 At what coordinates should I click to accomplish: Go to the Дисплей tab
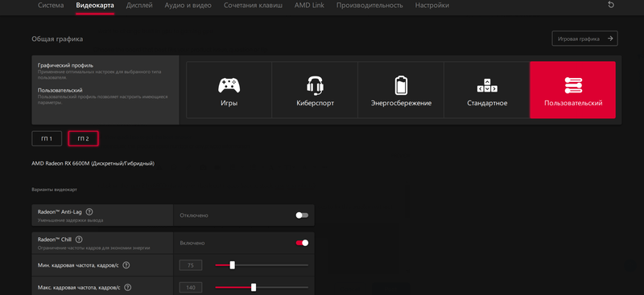139,6
